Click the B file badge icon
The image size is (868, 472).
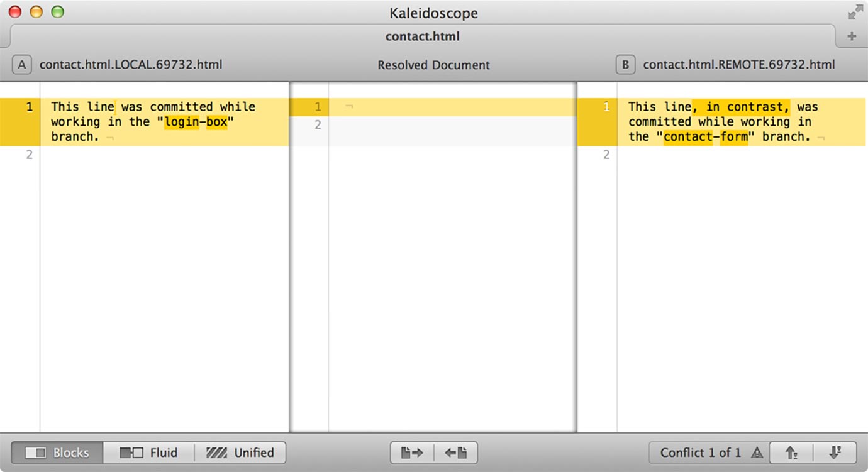point(625,65)
